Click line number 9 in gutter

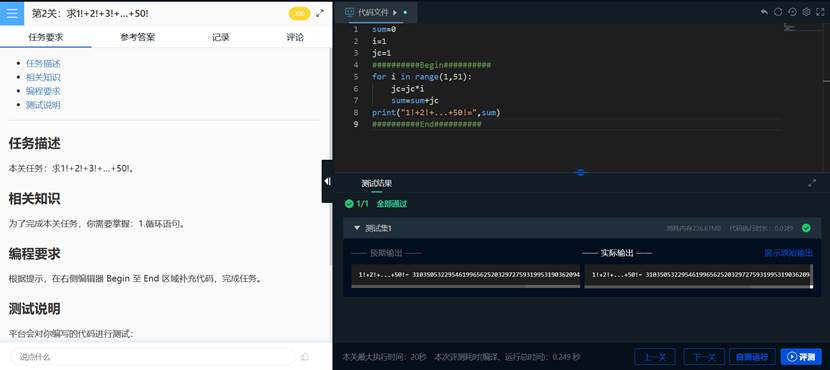(356, 124)
